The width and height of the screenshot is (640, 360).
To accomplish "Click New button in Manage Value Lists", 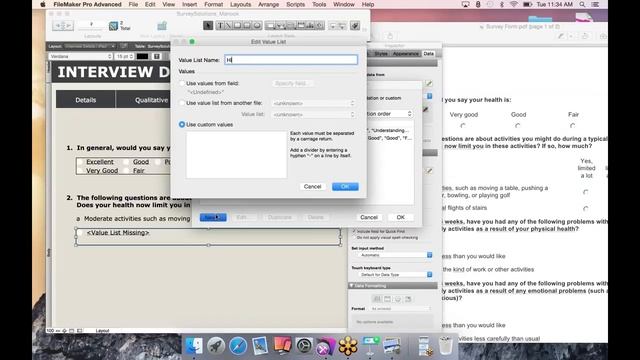I will click(x=213, y=218).
